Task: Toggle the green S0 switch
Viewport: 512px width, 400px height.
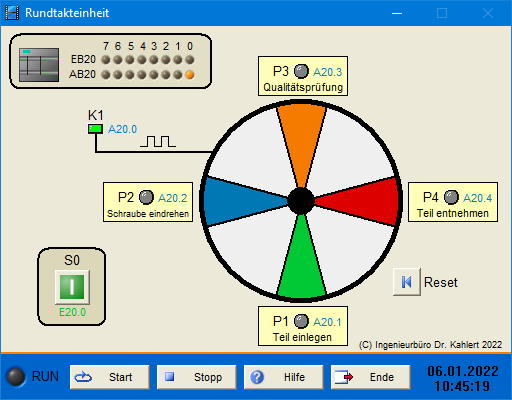Action: [x=72, y=287]
